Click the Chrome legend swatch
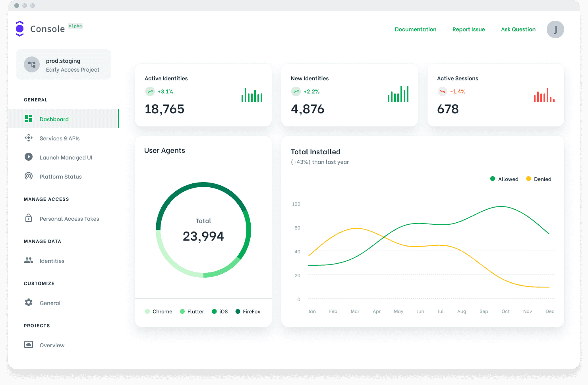Image resolution: width=588 pixels, height=385 pixels. coord(147,311)
